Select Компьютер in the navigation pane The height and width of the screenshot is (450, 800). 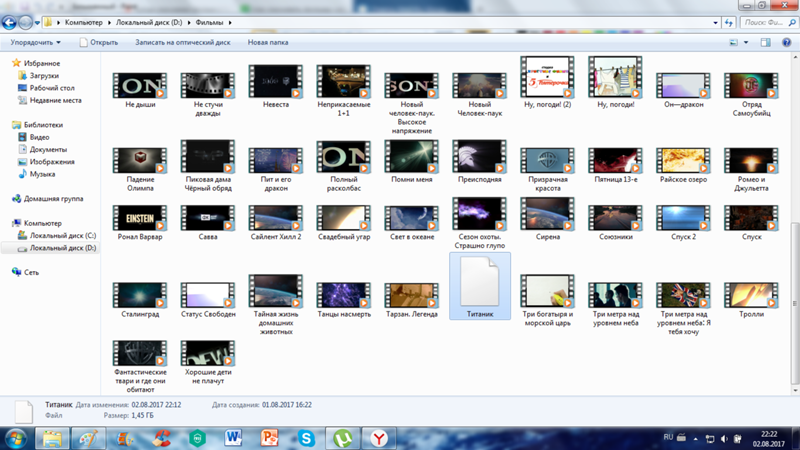(43, 223)
